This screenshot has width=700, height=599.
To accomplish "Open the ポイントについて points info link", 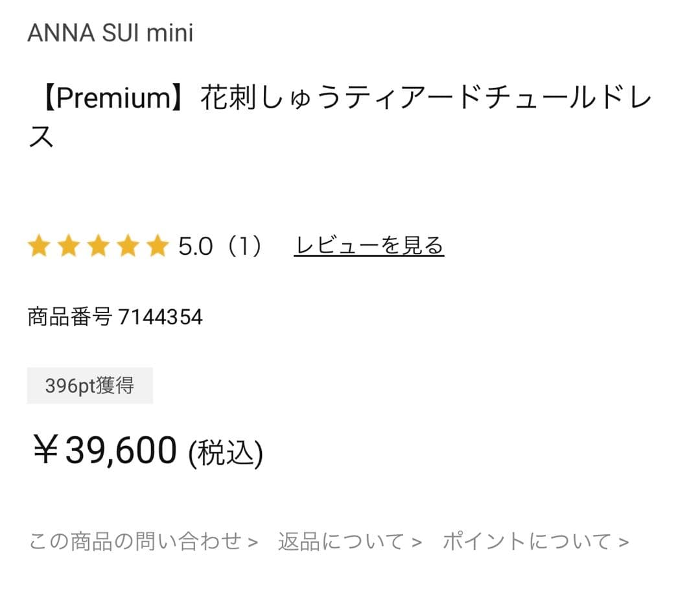I will click(527, 541).
